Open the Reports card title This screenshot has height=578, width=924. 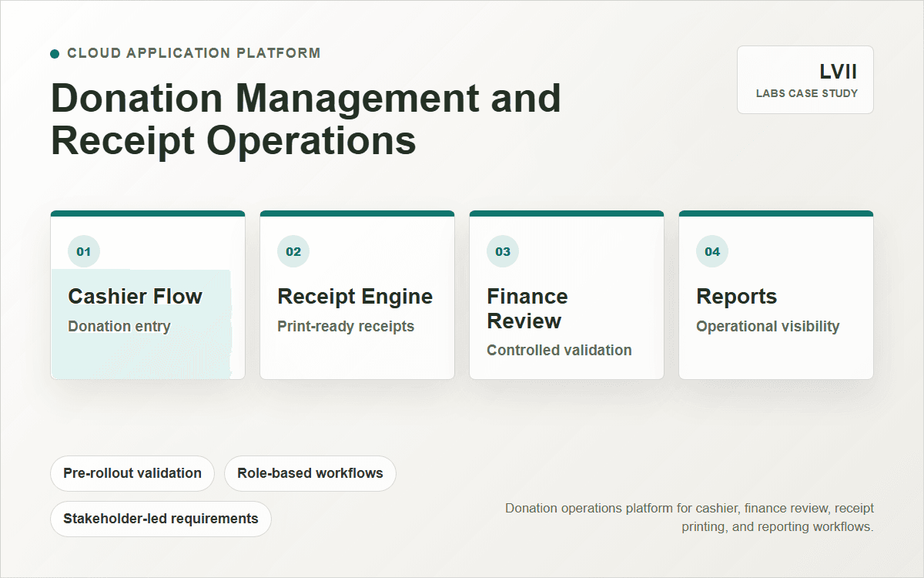point(737,297)
